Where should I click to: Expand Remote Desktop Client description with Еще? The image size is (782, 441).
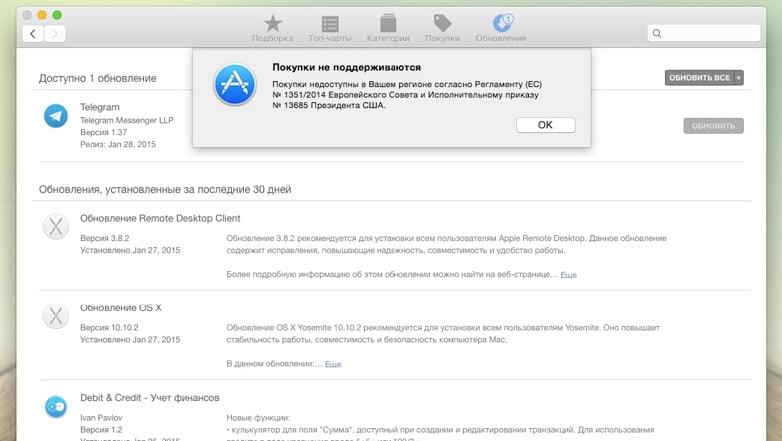(x=569, y=274)
